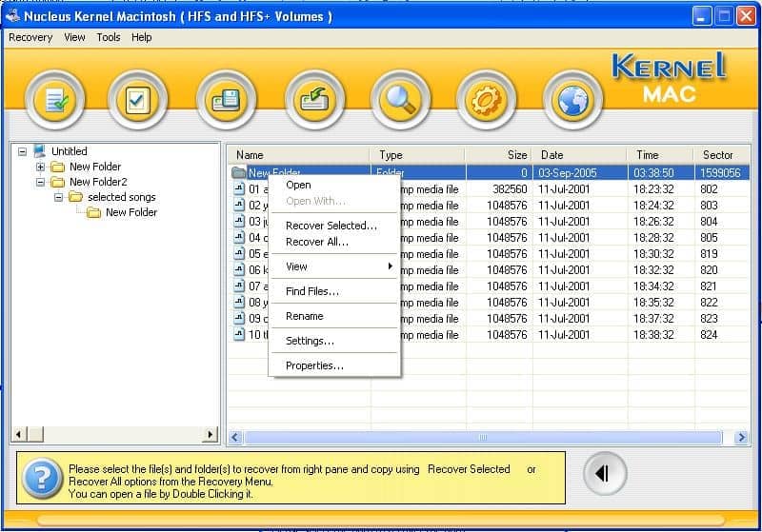The width and height of the screenshot is (762, 532).
Task: Click the save disk toolbar icon
Action: 226,101
